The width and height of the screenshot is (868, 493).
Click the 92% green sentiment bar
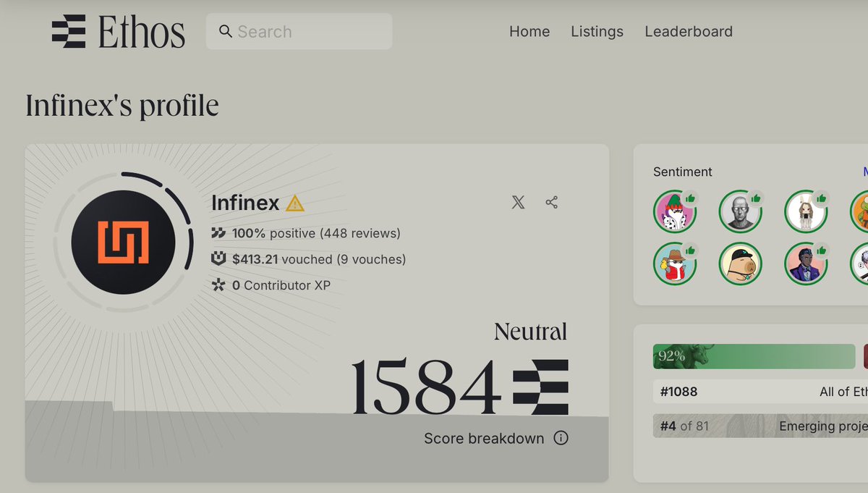tap(754, 356)
